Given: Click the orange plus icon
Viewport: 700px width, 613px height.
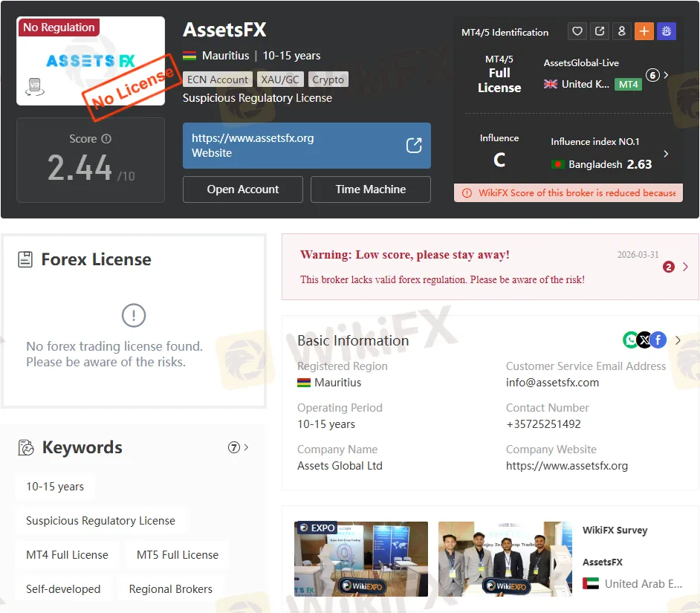Looking at the screenshot, I should 644,31.
